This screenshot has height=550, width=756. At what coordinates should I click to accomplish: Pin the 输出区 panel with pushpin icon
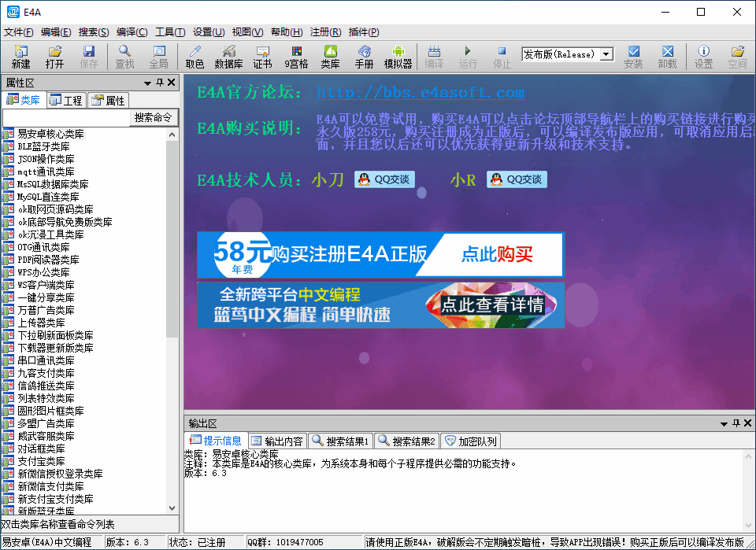click(x=736, y=423)
